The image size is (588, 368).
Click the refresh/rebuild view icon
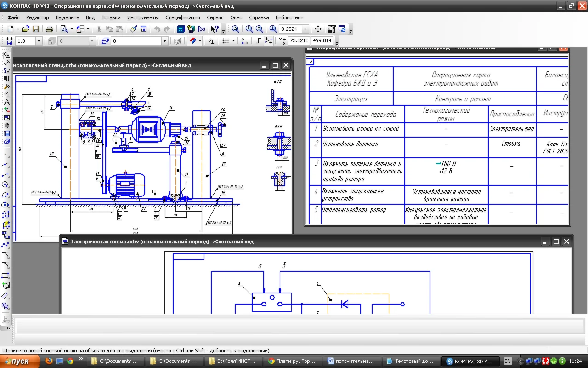[342, 29]
